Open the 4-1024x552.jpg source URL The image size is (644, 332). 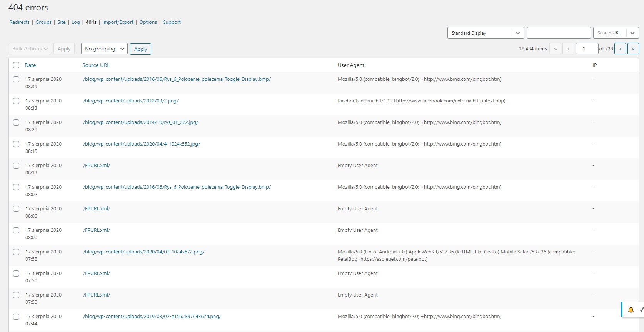click(x=142, y=144)
